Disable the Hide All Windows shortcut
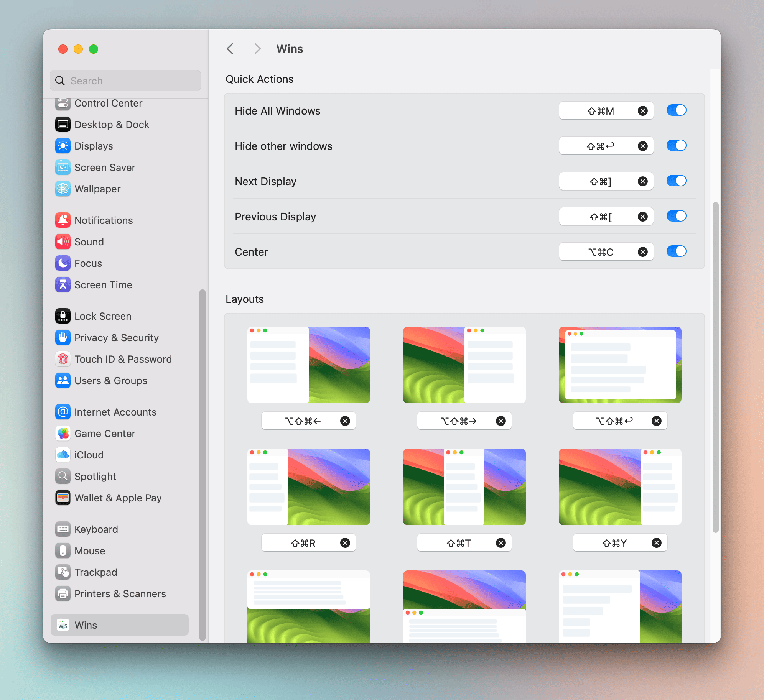The image size is (764, 700). 676,110
